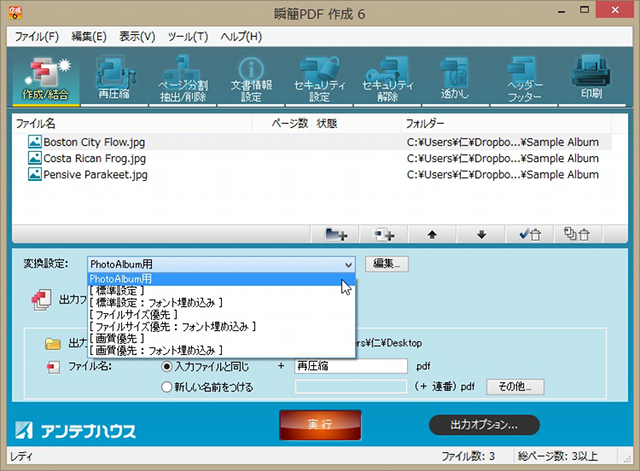Open the 編集(E) menu

click(89, 37)
